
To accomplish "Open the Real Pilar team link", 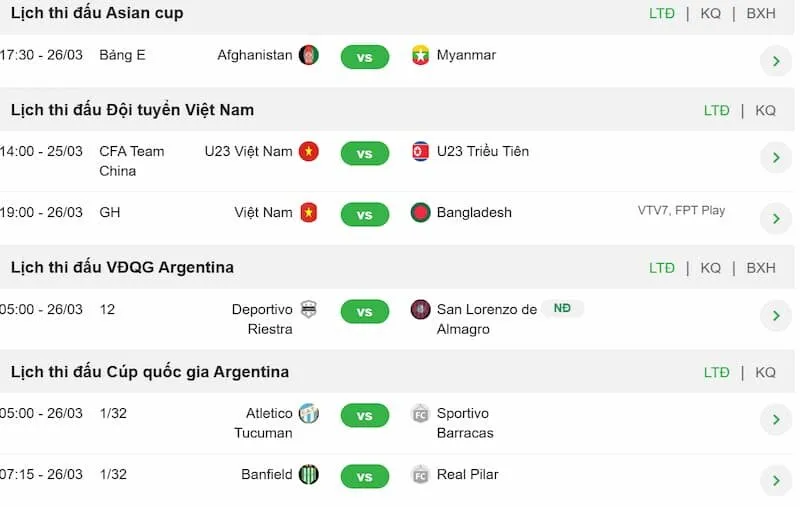I will coord(467,475).
